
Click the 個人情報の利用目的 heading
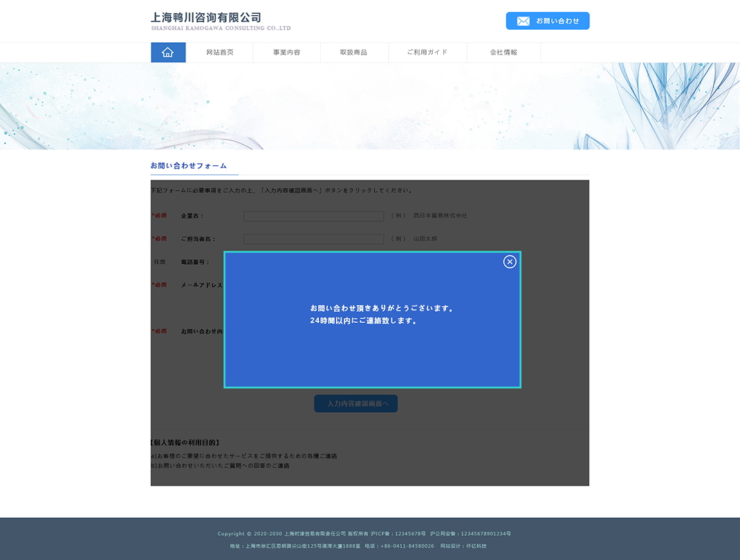pos(185,442)
